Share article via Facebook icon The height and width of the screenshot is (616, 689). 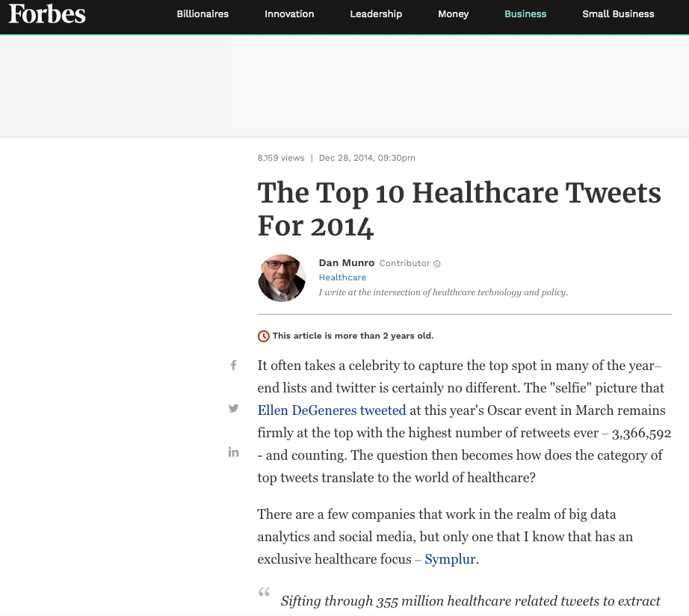[x=234, y=365]
